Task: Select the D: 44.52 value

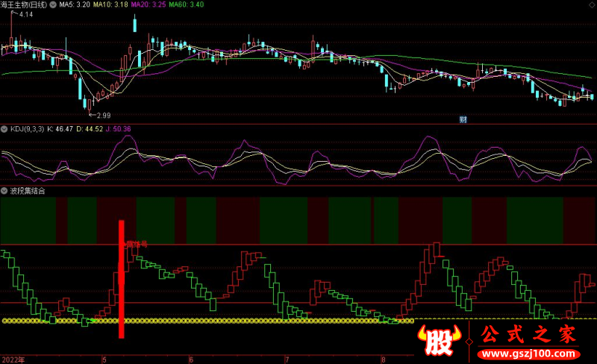Action: coord(90,129)
